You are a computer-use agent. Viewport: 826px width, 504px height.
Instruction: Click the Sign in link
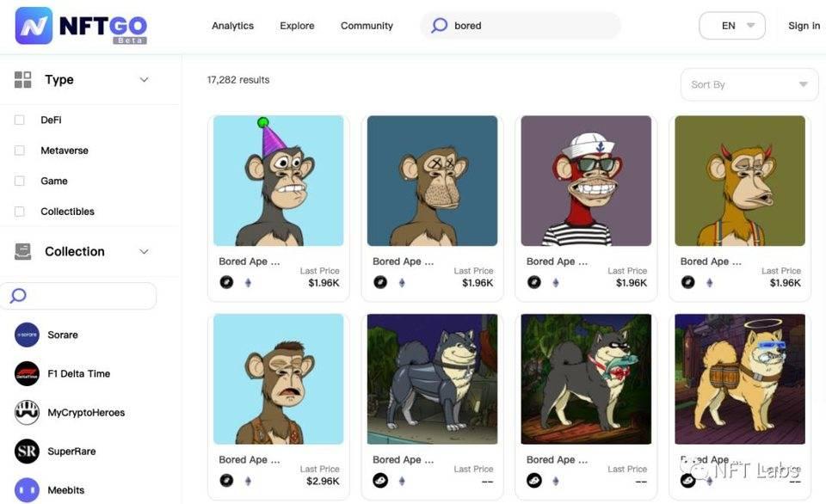tap(804, 26)
